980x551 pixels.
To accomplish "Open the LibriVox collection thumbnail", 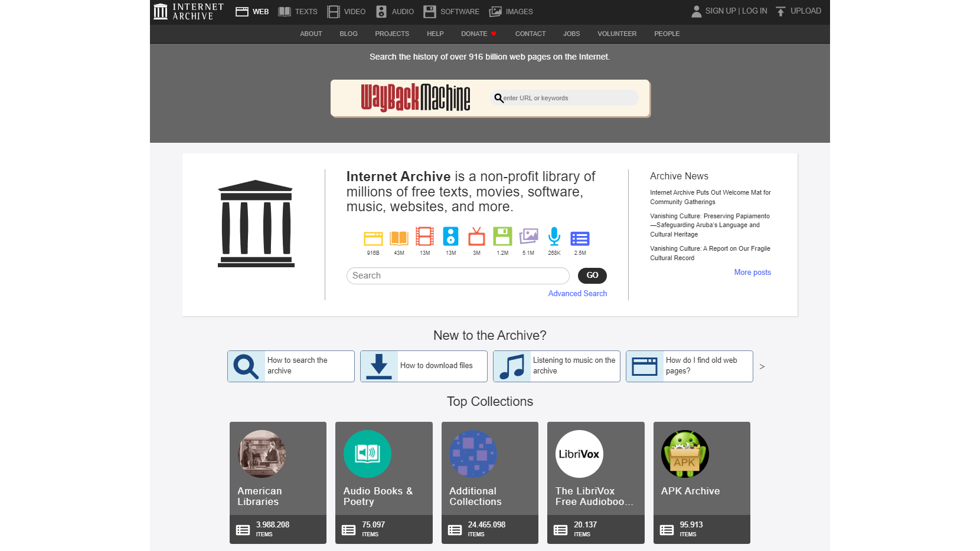I will [x=579, y=454].
